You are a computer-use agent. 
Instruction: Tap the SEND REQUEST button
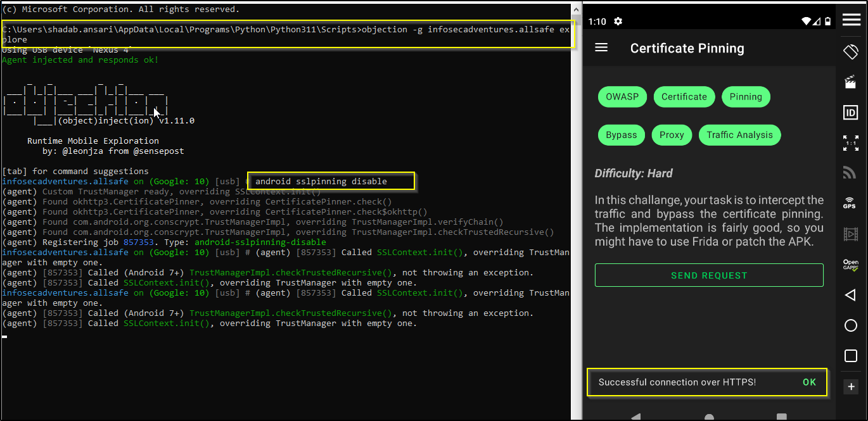[x=709, y=275]
